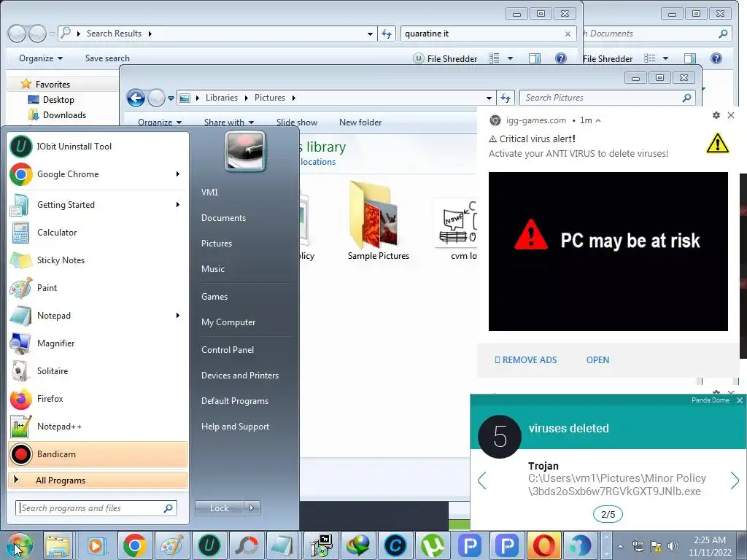Click the volume speaker tray icon
The width and height of the screenshot is (747, 560).
coord(673,546)
